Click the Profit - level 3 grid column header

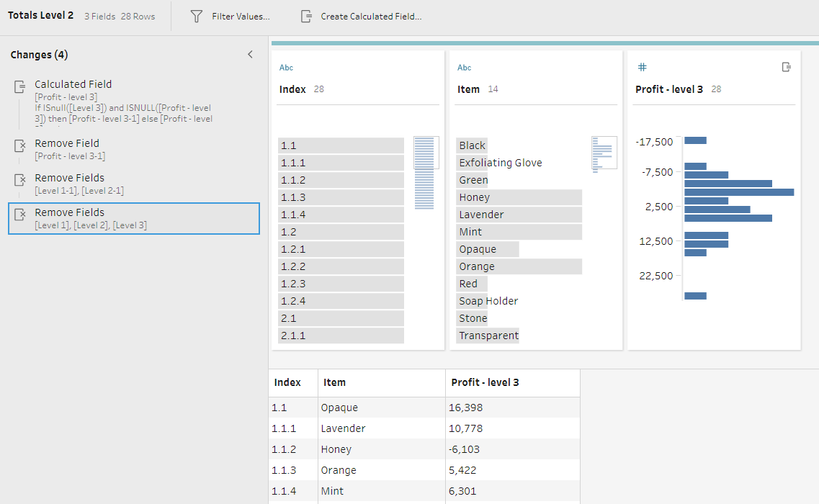coord(485,382)
